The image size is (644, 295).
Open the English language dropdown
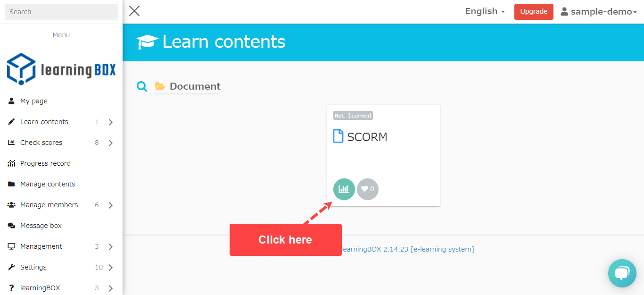(485, 11)
